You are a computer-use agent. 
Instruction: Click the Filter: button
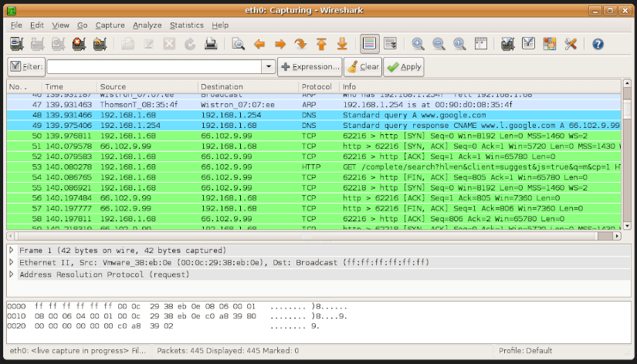pyautogui.click(x=26, y=66)
